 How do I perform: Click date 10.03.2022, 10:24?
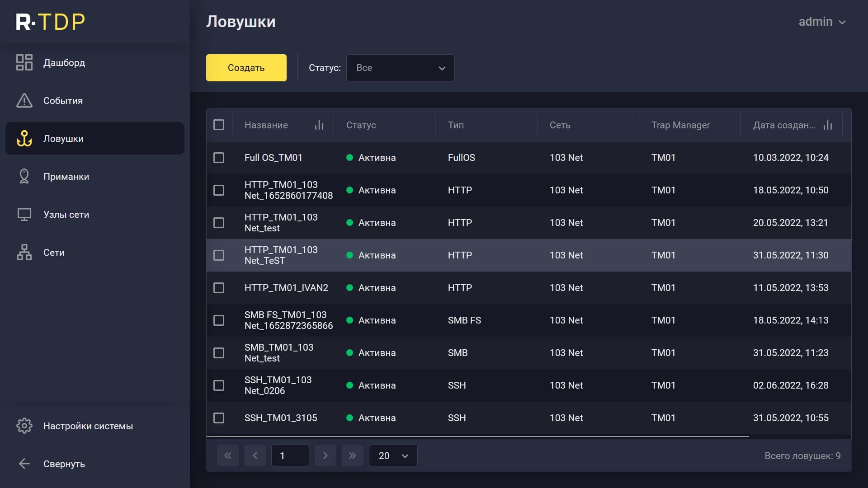tap(791, 158)
